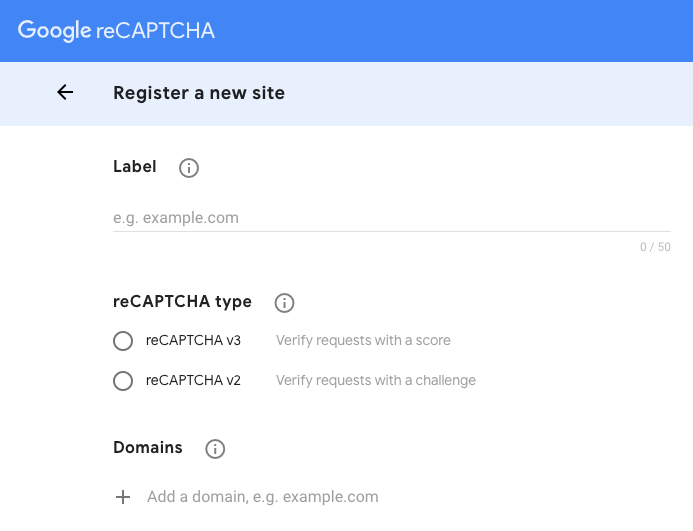Click the reCAPTCHA v2 option label

click(193, 380)
